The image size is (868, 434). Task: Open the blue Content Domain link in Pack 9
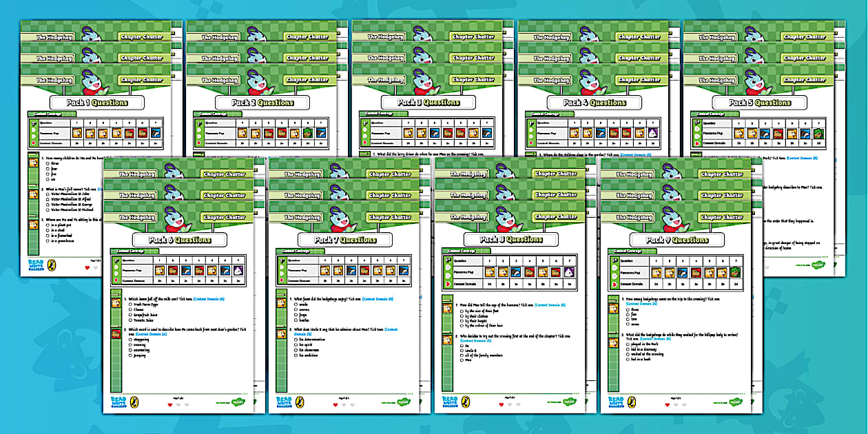pyautogui.click(x=641, y=304)
